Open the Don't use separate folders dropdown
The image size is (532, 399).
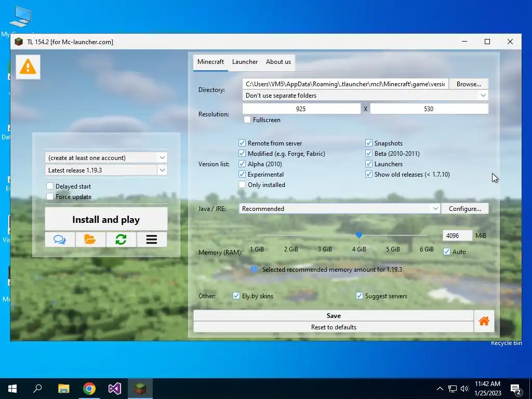pyautogui.click(x=365, y=96)
